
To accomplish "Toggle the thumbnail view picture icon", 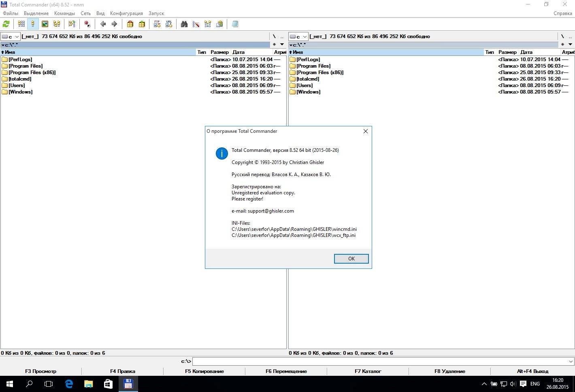I will point(45,24).
